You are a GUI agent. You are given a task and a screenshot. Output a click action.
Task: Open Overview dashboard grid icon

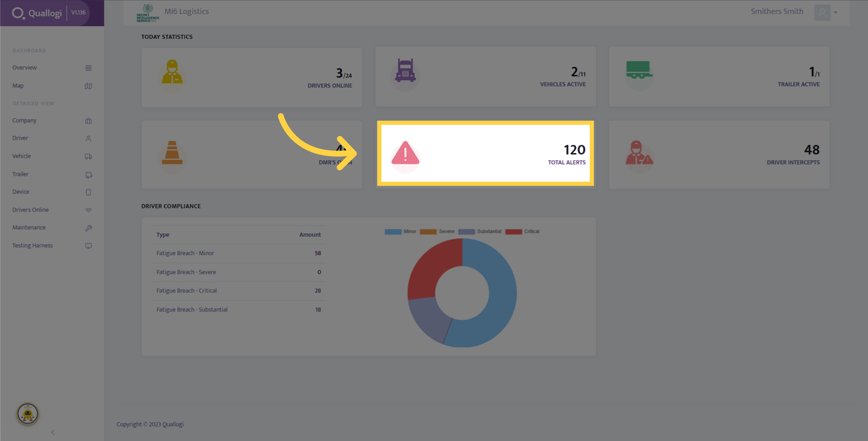(88, 68)
